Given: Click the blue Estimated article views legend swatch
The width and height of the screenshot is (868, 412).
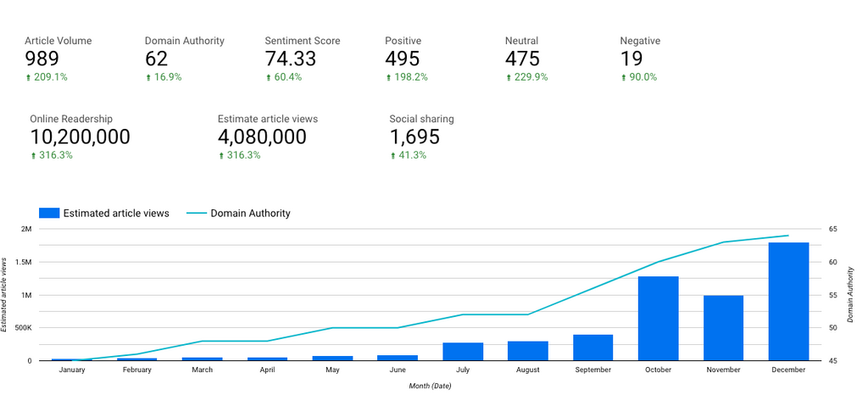Looking at the screenshot, I should point(49,214).
